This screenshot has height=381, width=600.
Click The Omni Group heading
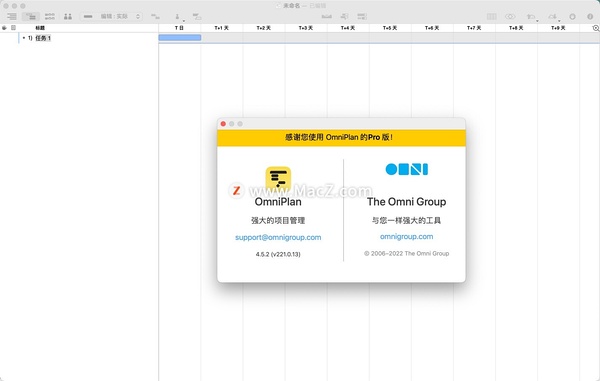click(406, 202)
